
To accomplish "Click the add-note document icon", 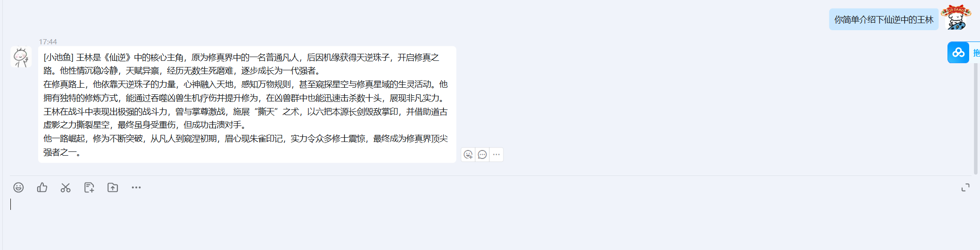I will coord(89,188).
